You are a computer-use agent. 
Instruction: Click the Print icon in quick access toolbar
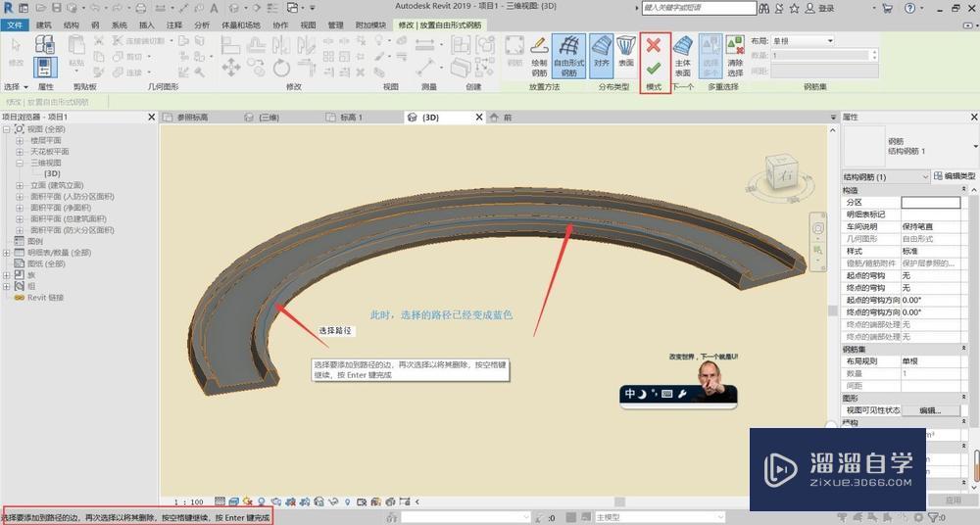[140, 8]
